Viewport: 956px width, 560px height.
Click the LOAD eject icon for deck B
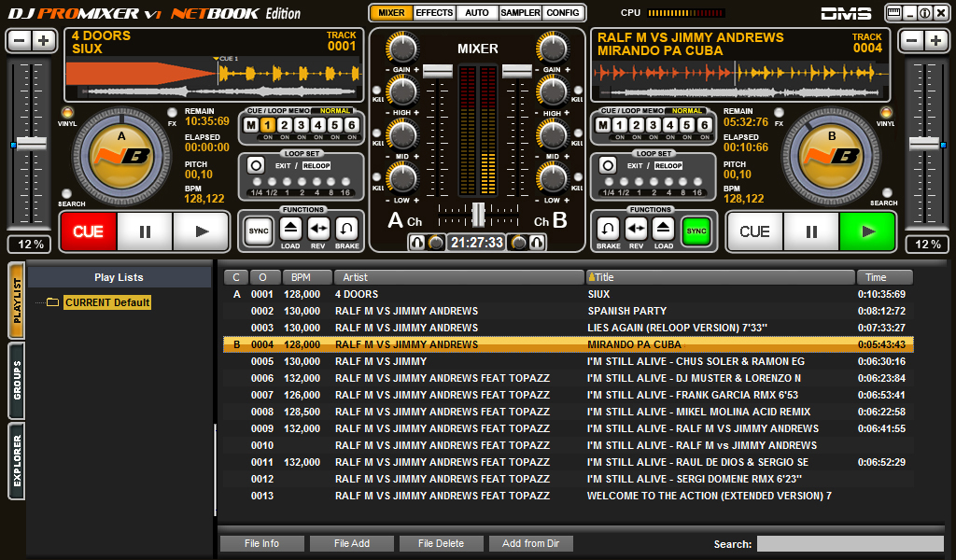[x=664, y=229]
